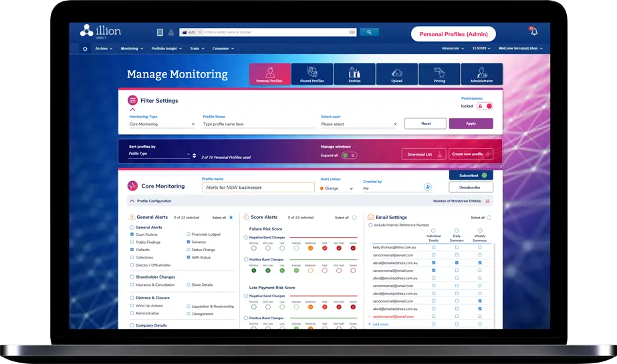Collapse the Profile Configuration section
This screenshot has width=617, height=364.
click(132, 201)
